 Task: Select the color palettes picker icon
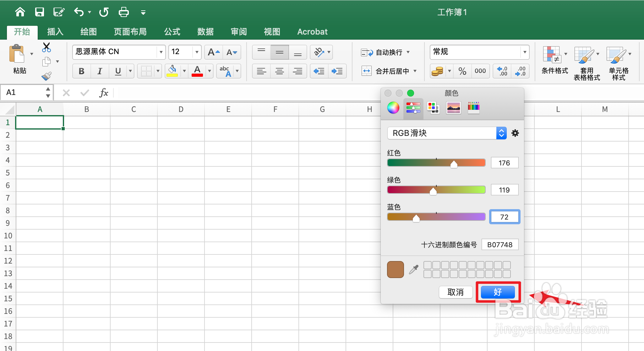point(433,108)
